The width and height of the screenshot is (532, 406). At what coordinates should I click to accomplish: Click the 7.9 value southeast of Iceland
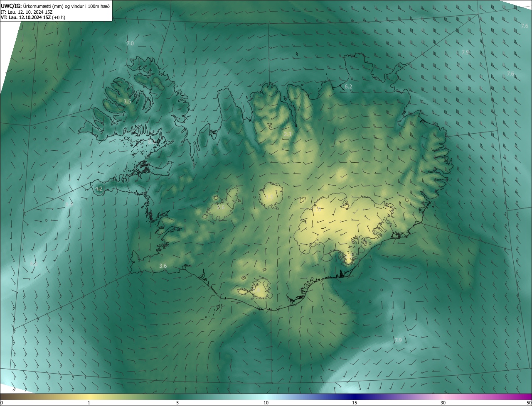pyautogui.click(x=398, y=340)
